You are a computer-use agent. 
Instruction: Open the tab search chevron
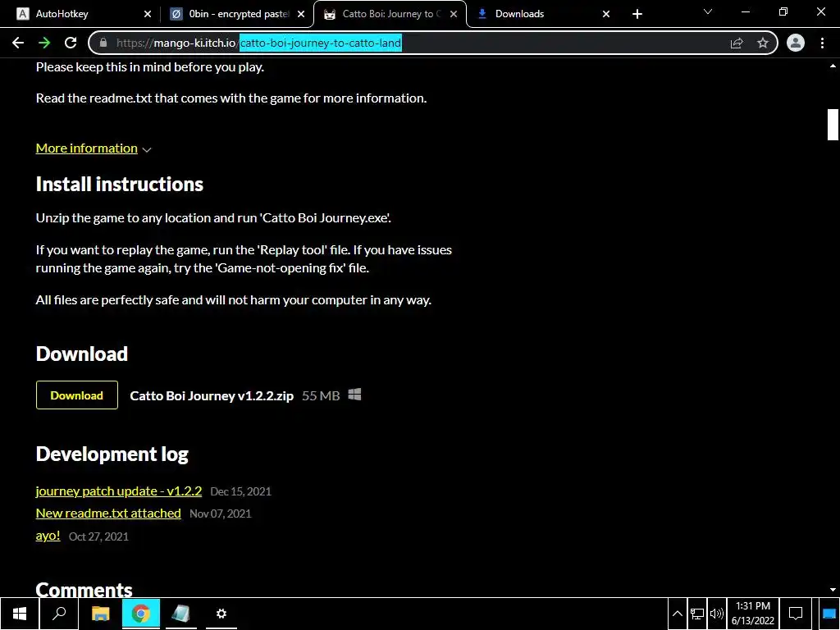pyautogui.click(x=708, y=11)
